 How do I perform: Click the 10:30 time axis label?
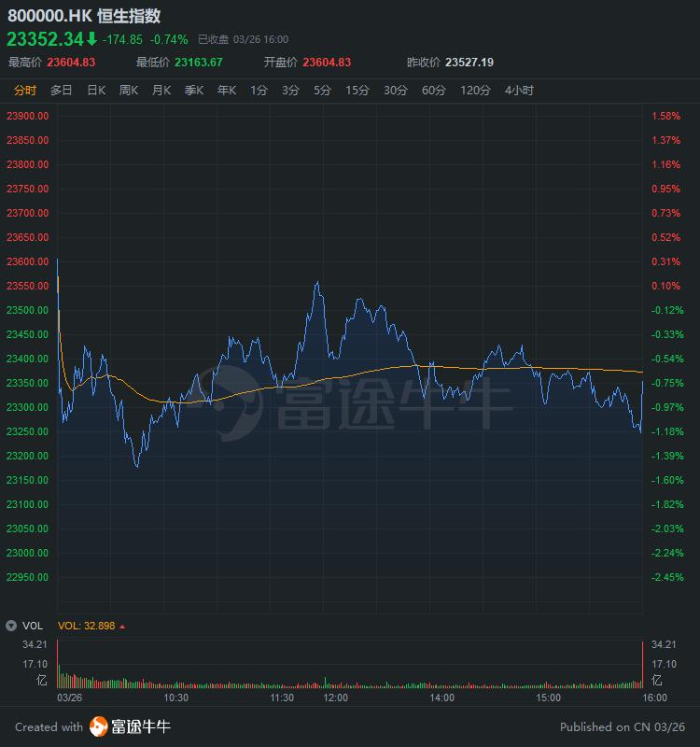[176, 698]
